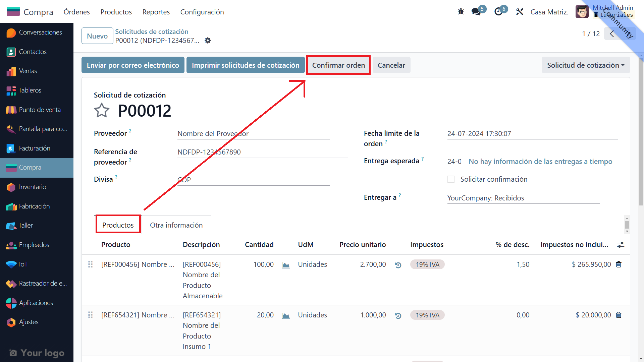Delete first product line with trash icon

pyautogui.click(x=619, y=264)
